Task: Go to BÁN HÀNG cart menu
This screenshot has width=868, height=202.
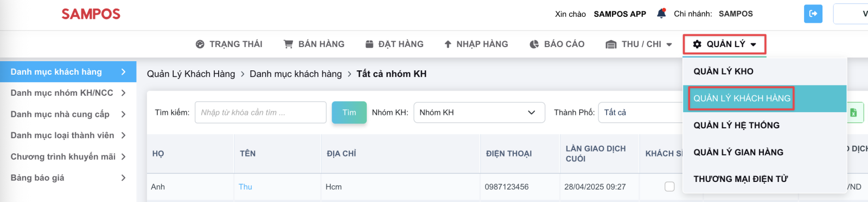Action: pos(314,44)
